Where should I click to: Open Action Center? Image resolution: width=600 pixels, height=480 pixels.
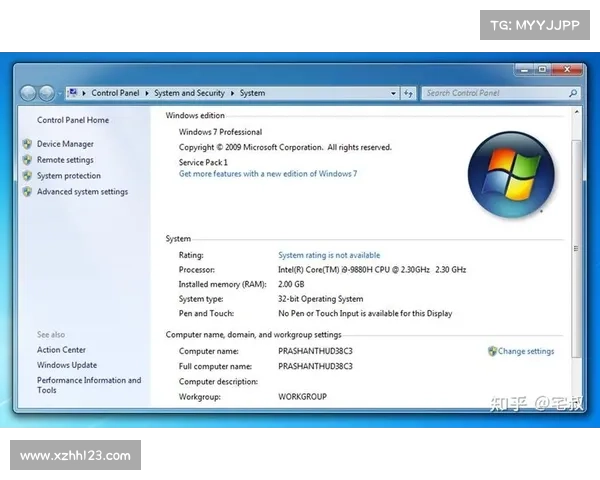click(x=61, y=350)
